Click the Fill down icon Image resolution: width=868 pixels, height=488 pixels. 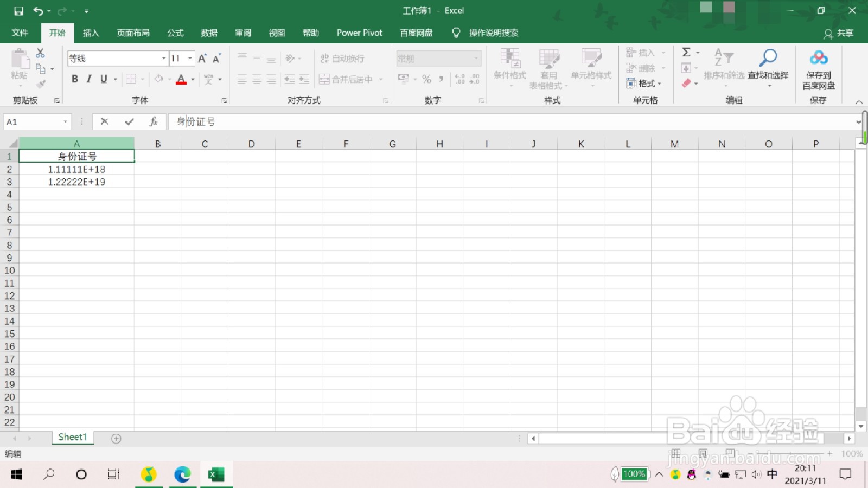686,68
